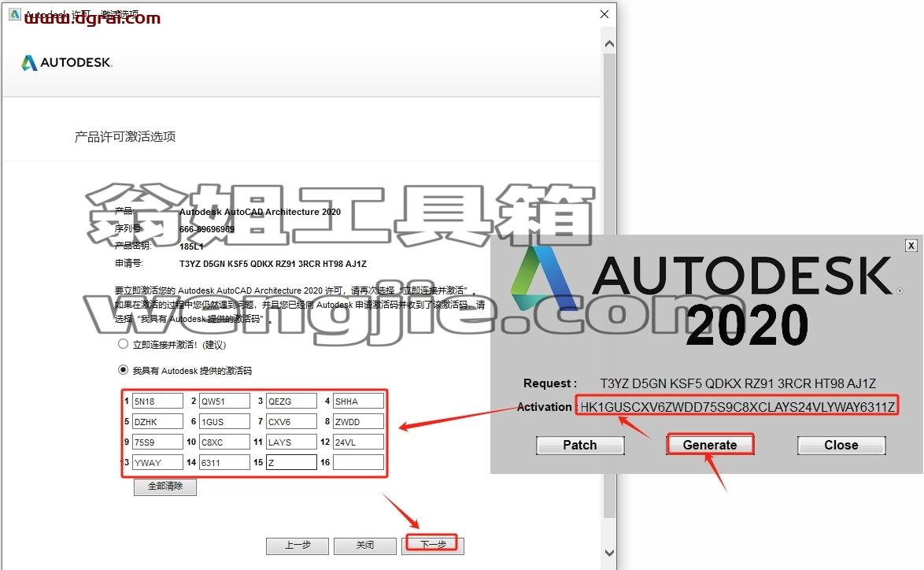The height and width of the screenshot is (570, 924).
Task: Click activation code field 9 containing 75S9
Action: pyautogui.click(x=157, y=442)
